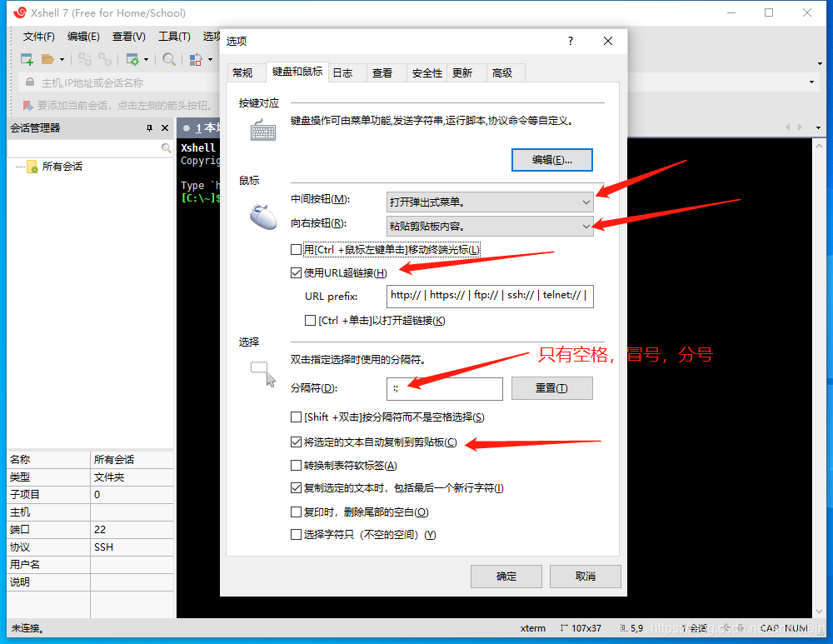
Task: Uncheck 将选定的文本自动复制到剪贴板(C)
Action: pos(296,442)
